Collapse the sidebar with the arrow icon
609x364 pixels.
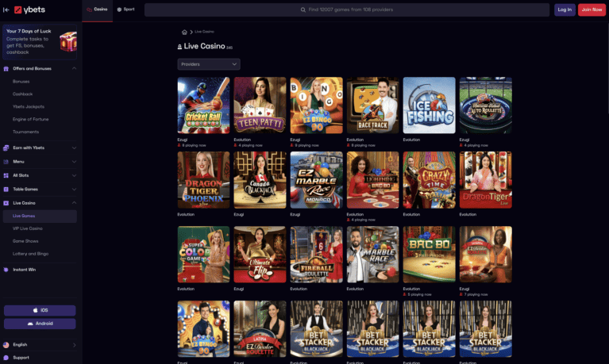pyautogui.click(x=6, y=10)
